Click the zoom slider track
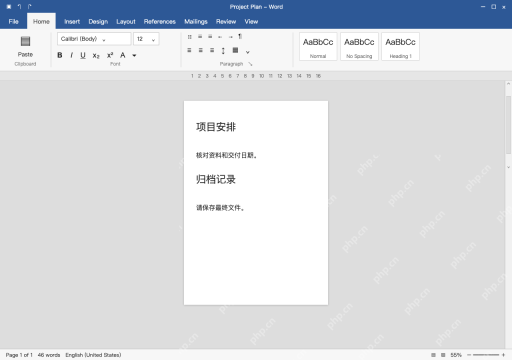Screen dimensions: 512x360 coord(486,355)
